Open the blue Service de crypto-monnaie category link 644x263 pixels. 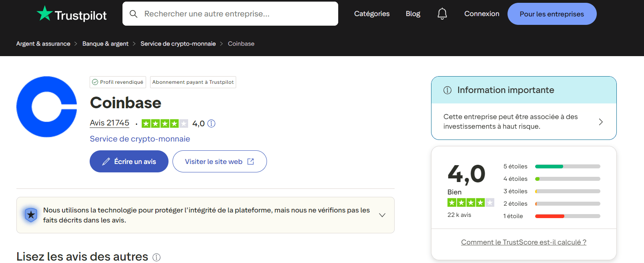[140, 139]
